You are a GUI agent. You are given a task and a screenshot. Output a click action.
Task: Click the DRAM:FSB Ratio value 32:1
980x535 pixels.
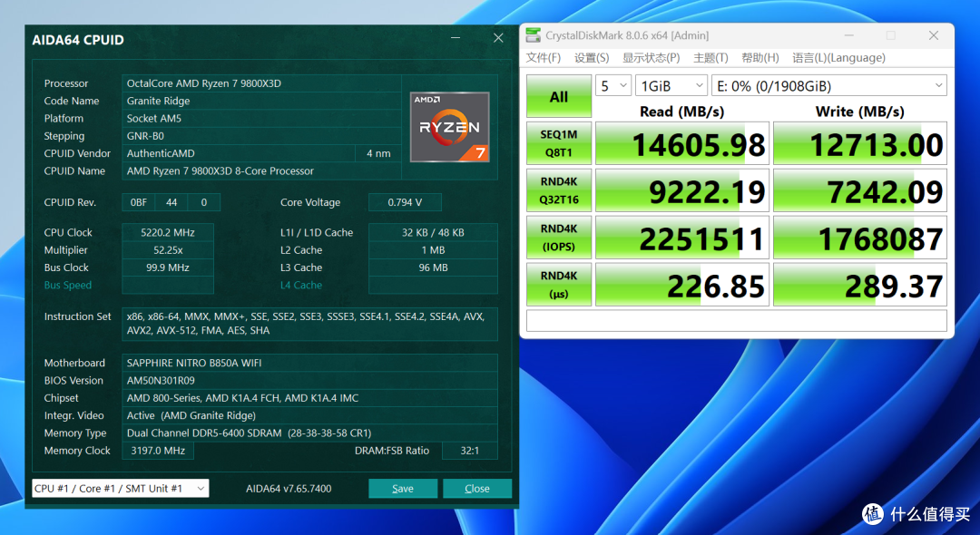[x=469, y=450]
